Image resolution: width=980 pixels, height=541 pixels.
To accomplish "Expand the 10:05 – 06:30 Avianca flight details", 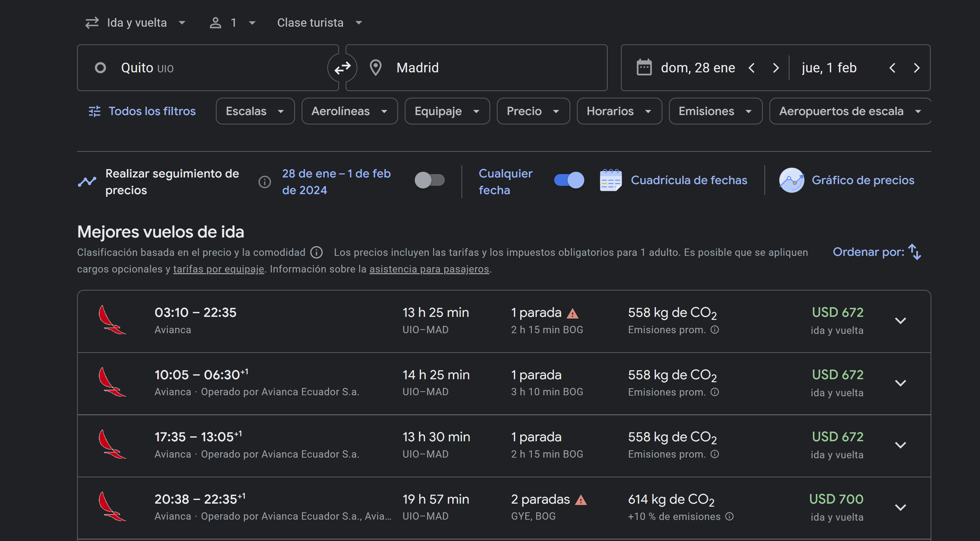I will click(900, 383).
